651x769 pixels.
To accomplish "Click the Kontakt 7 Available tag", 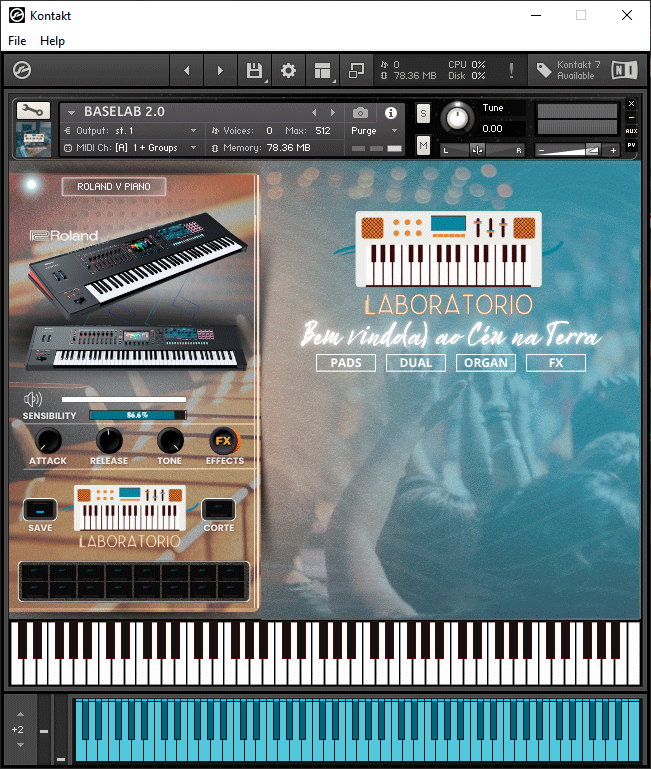I will click(x=568, y=71).
